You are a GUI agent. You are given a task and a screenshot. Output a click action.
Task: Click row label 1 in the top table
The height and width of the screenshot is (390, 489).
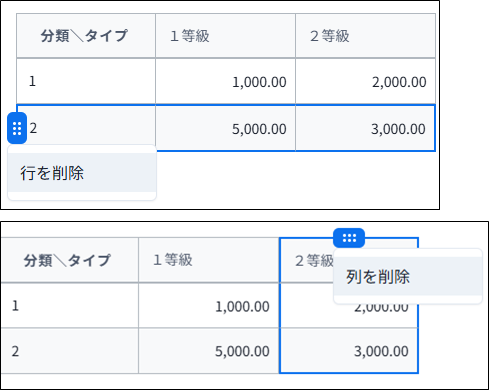coord(86,81)
